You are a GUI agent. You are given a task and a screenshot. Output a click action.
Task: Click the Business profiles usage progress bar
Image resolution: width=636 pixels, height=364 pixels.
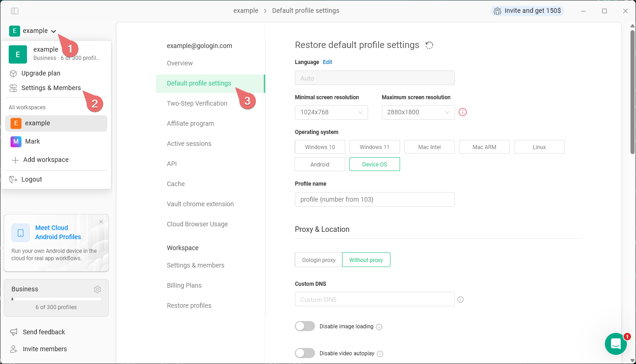(x=56, y=299)
